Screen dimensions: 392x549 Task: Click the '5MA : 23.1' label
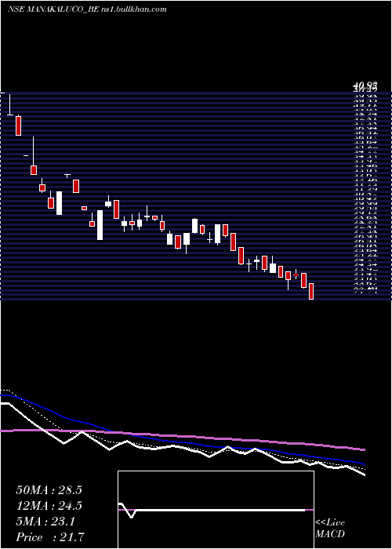click(x=45, y=522)
